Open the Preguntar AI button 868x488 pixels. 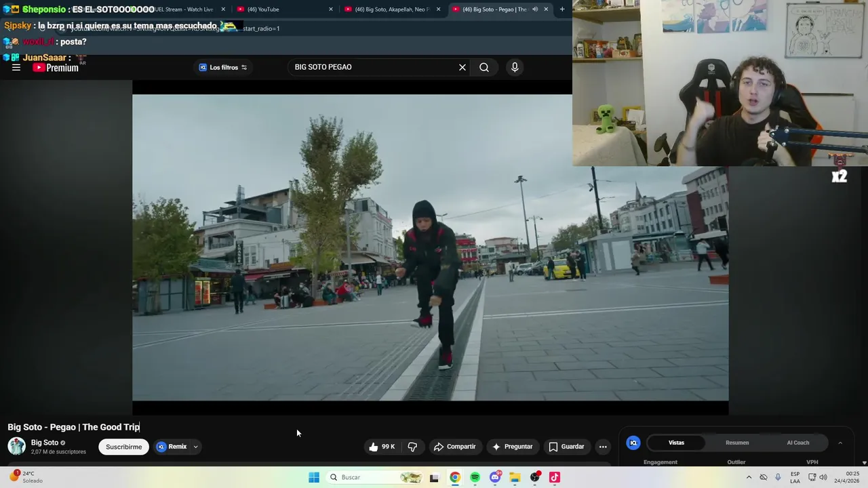(512, 447)
